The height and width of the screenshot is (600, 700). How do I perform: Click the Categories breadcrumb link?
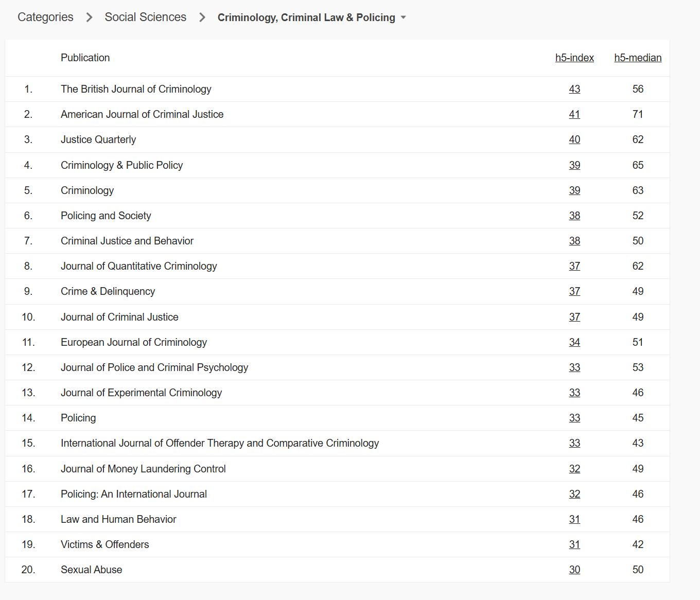45,17
